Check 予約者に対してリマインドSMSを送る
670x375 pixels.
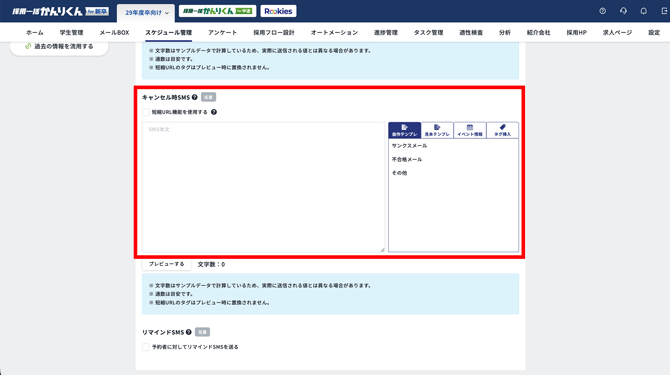point(146,347)
